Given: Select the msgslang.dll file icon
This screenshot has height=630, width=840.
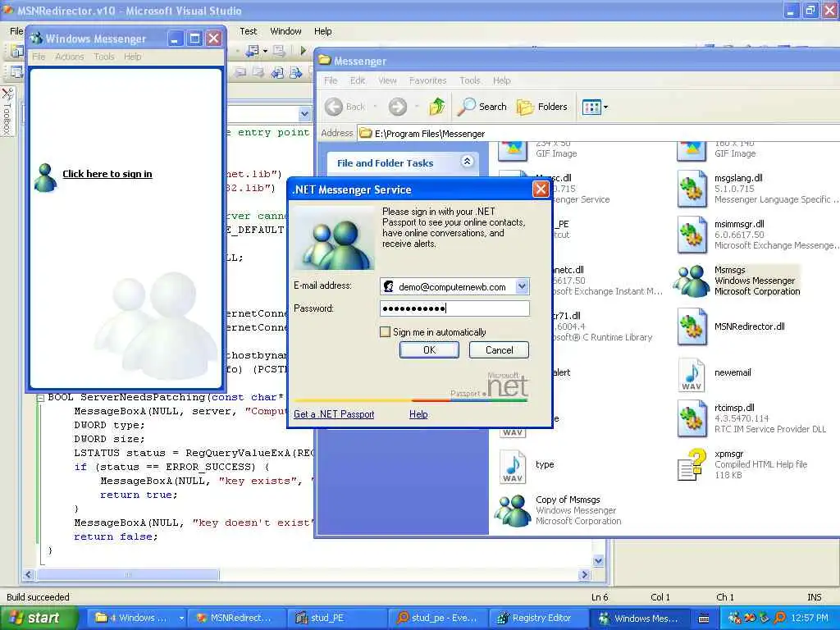Looking at the screenshot, I should tap(692, 188).
